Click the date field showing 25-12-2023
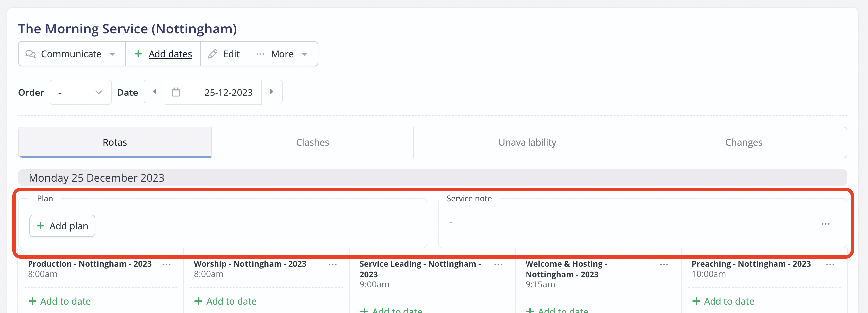Viewport: 868px width, 313px height. pos(228,92)
